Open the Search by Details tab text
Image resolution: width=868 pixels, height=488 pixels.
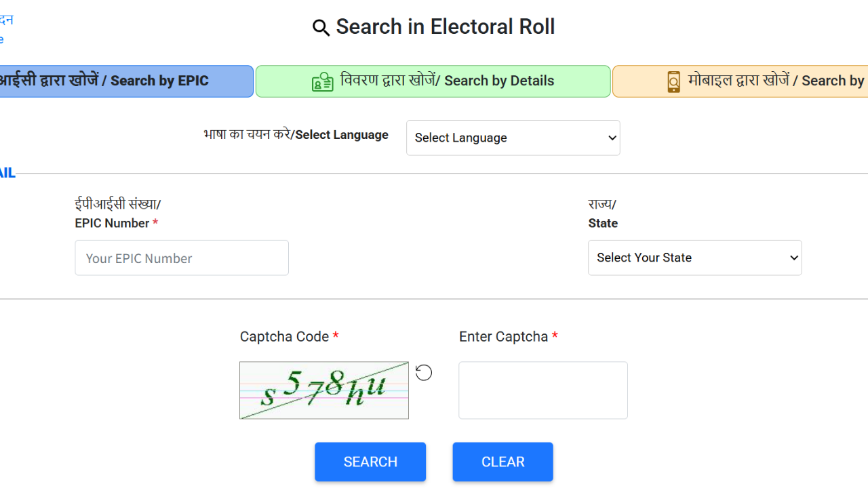(448, 81)
